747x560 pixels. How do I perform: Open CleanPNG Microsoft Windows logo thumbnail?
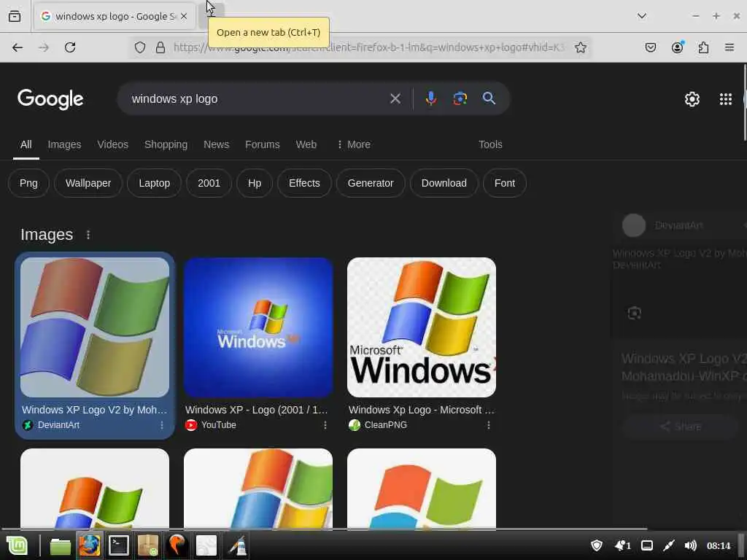pos(422,327)
